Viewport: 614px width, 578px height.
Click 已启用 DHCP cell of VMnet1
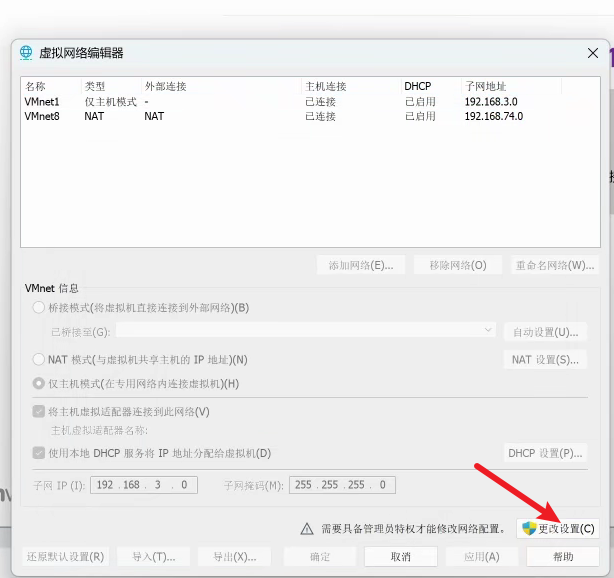(420, 102)
